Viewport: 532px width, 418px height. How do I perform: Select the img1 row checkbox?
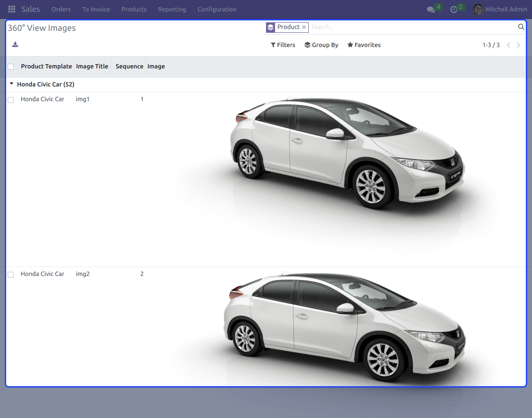coord(11,100)
